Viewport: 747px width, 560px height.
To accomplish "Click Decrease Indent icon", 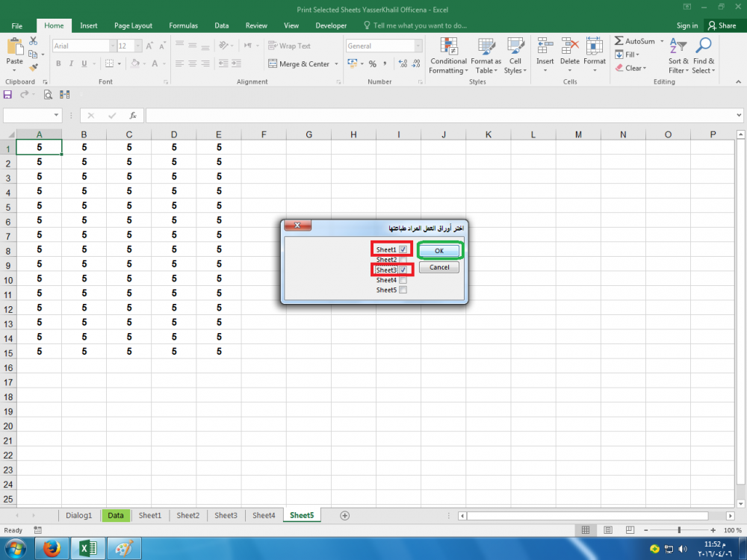I will [x=223, y=63].
